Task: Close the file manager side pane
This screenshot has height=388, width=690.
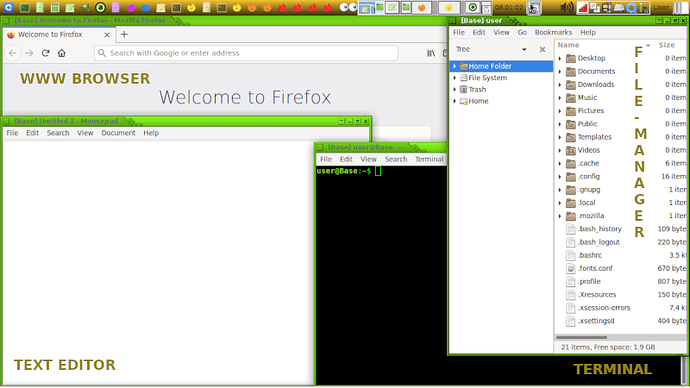Action: pyautogui.click(x=542, y=49)
